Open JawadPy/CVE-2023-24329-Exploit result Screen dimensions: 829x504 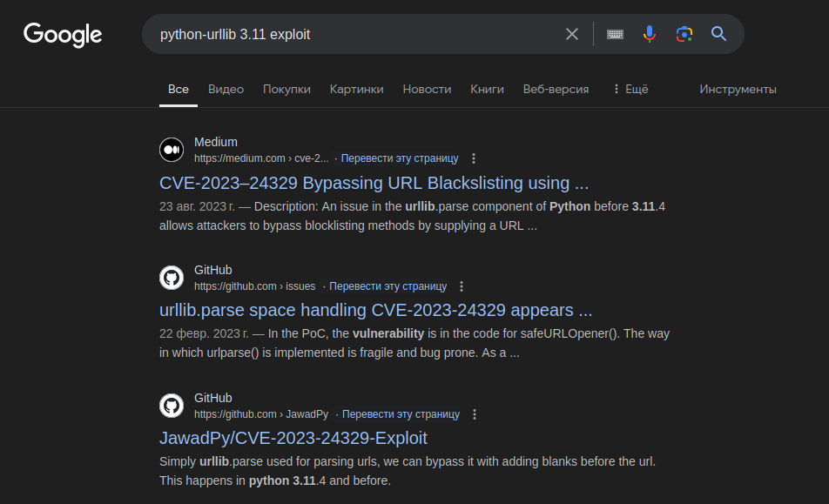coord(293,438)
